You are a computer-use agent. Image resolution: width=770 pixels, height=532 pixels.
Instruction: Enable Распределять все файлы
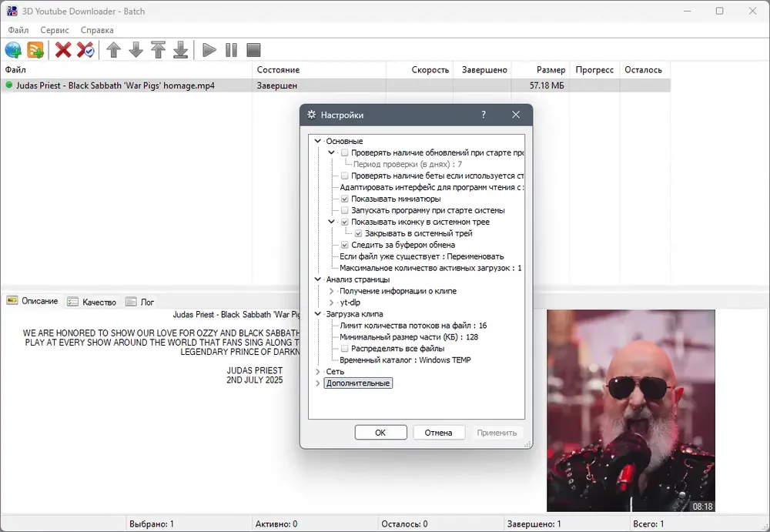pos(345,349)
